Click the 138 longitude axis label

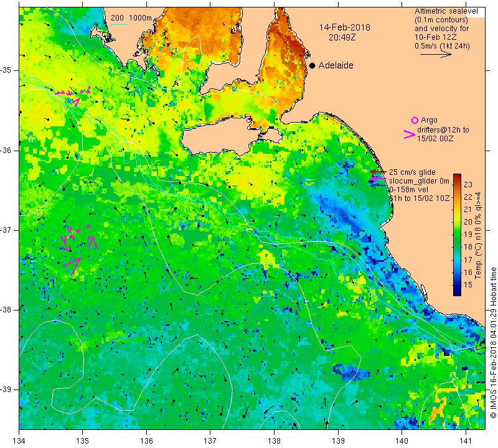point(274,441)
